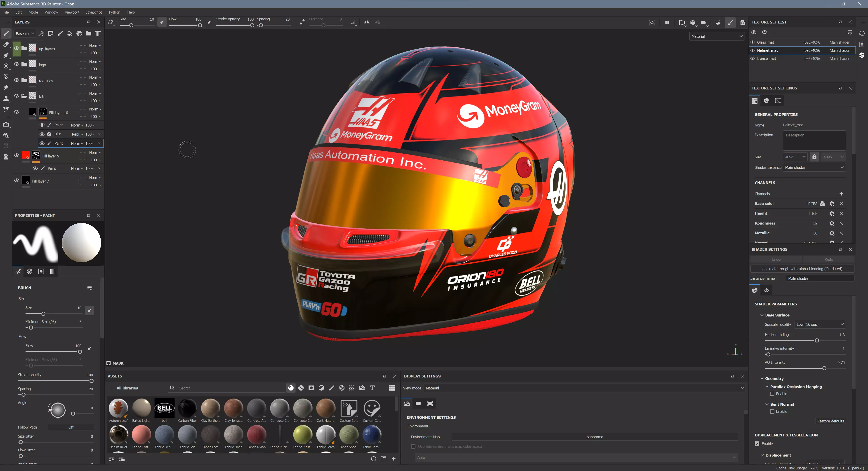Toggle the symmetry icon in top toolbar
This screenshot has width=868, height=471.
pos(367,22)
